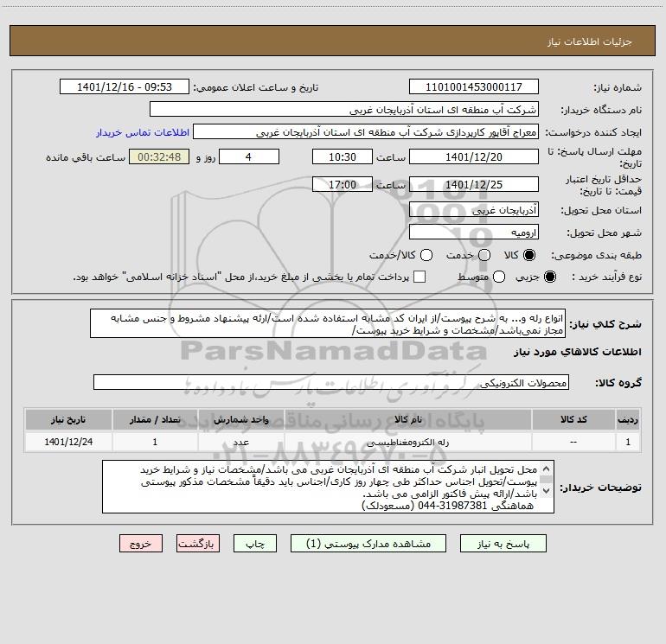Click the شرح کلی نیاز description box
Screen dimensions: 666x644
[328, 324]
